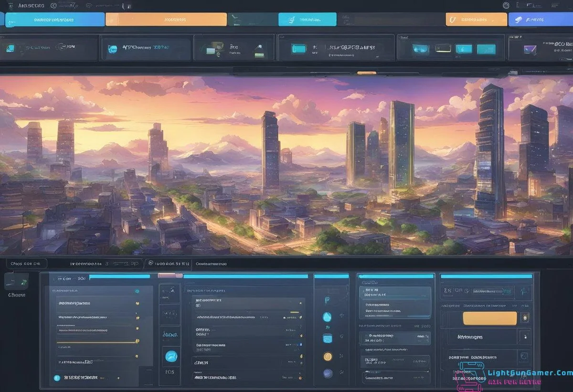573x392 pixels.
Task: Toggle the cyan dot in the left list header
Action: 137,291
